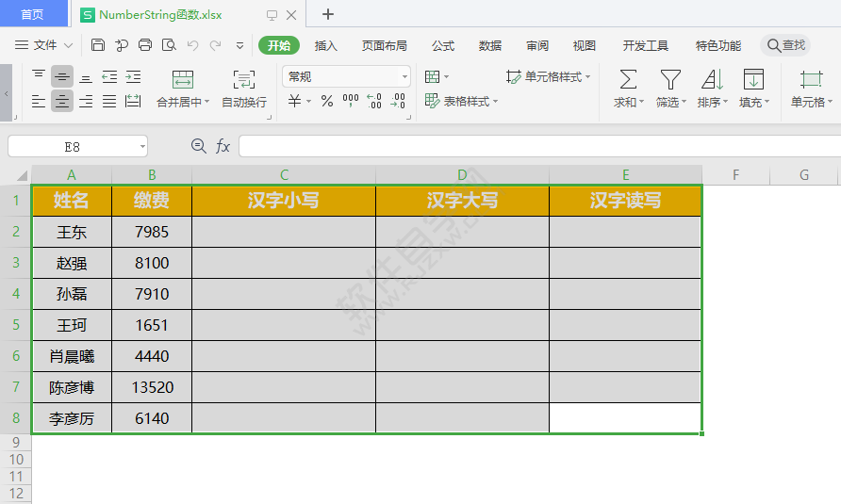Click cell containing 13520
The height and width of the screenshot is (504, 841).
[152, 387]
